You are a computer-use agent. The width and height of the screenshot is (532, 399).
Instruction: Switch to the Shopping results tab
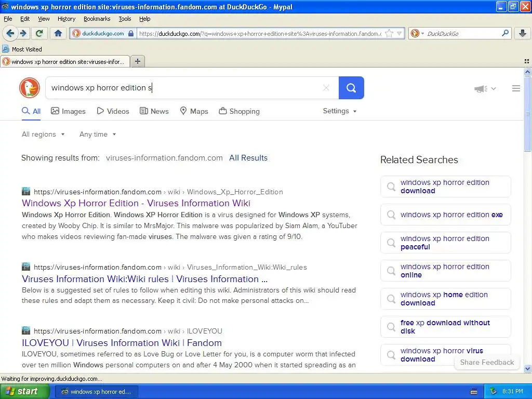tap(239, 111)
